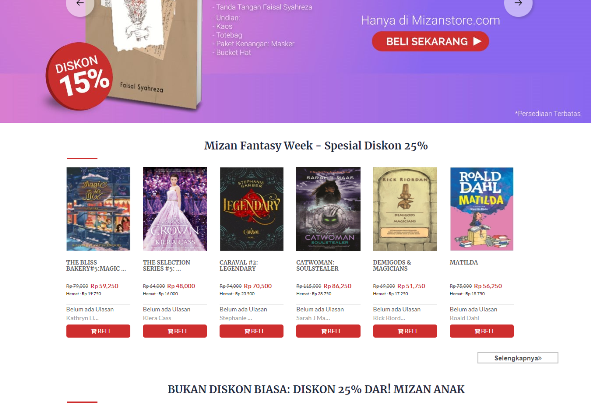
Task: Click the CARAVAL #2: LEGENDARY title
Action: [x=239, y=265]
